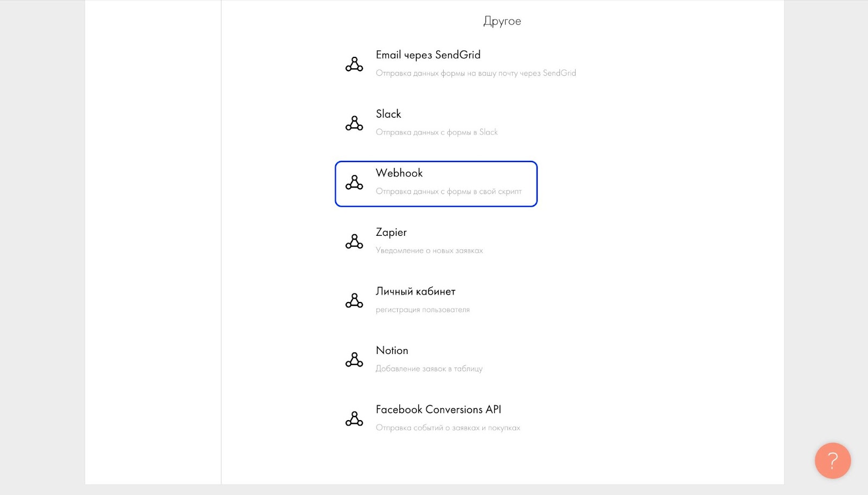The height and width of the screenshot is (495, 868).
Task: Click description 'Отправка данных с формы в свой скрипт'
Action: 449,191
